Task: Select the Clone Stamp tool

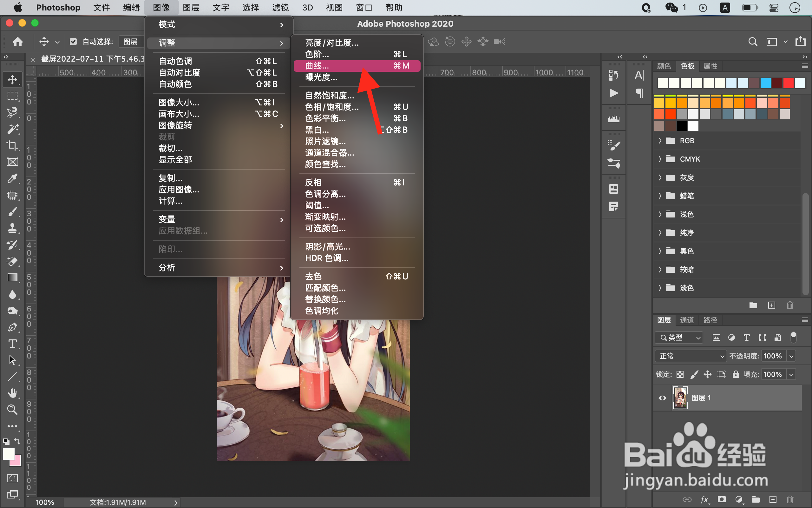Action: coord(12,228)
